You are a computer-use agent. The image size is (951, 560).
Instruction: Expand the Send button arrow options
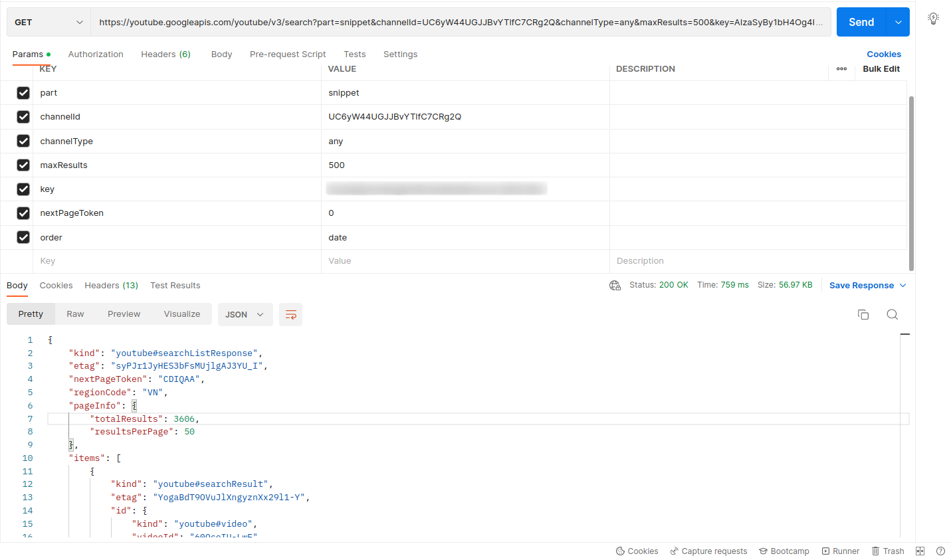pyautogui.click(x=898, y=23)
